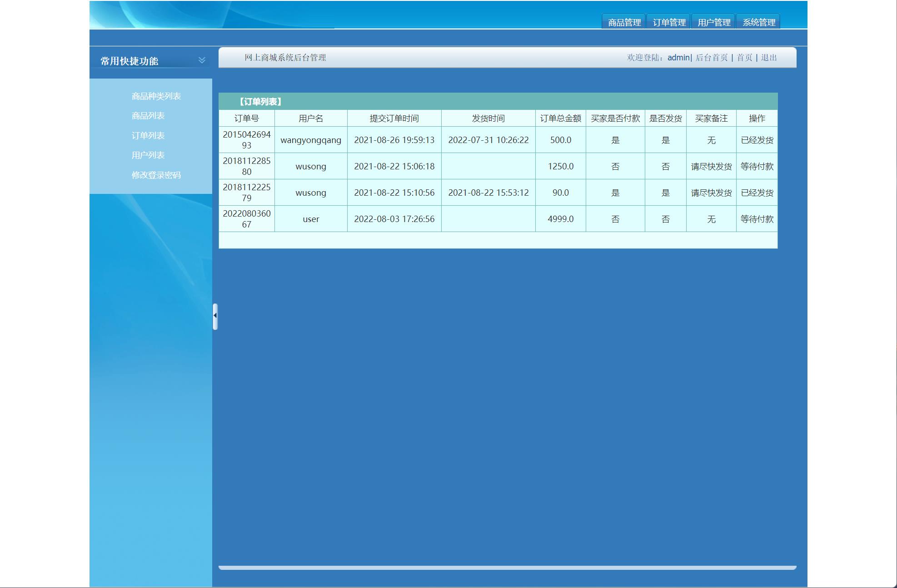Go to 首页 in the header
Screen dimensions: 897x588
coord(744,58)
